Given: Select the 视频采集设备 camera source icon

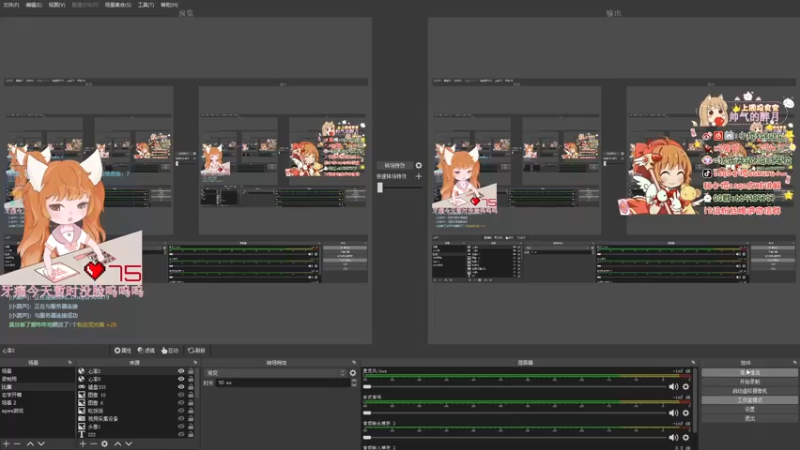Looking at the screenshot, I should tap(82, 418).
